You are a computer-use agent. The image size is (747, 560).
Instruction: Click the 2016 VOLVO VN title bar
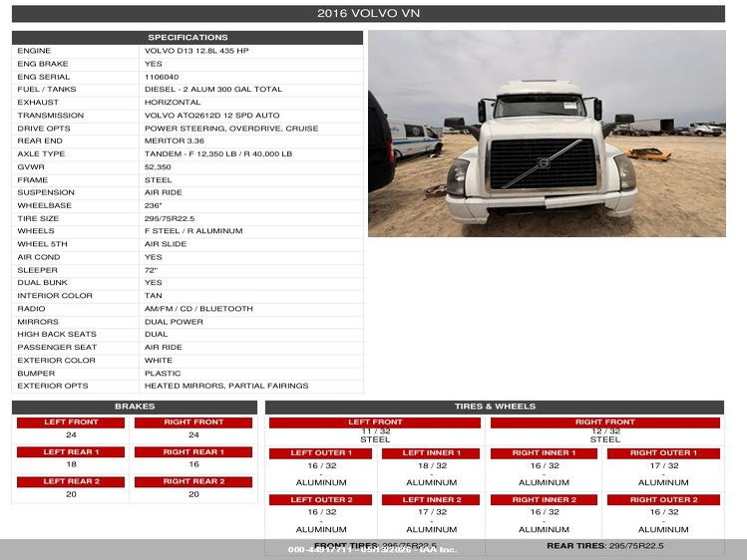pyautogui.click(x=368, y=13)
